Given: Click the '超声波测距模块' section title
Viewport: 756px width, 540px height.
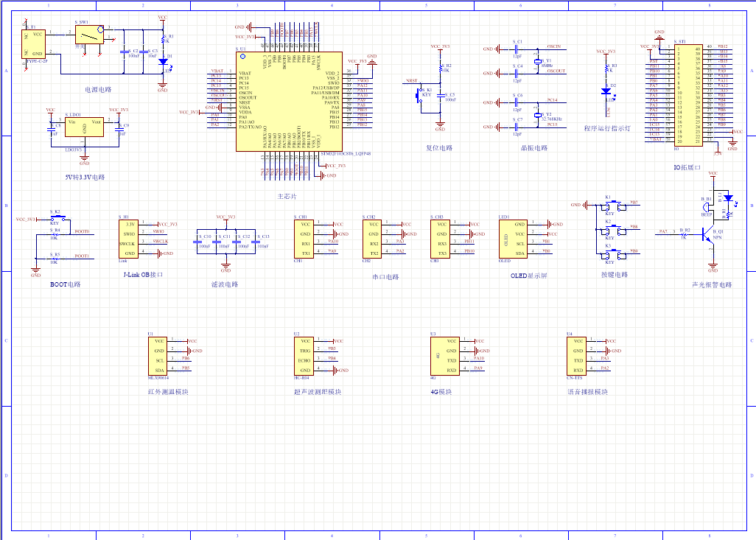Looking at the screenshot, I should [318, 392].
